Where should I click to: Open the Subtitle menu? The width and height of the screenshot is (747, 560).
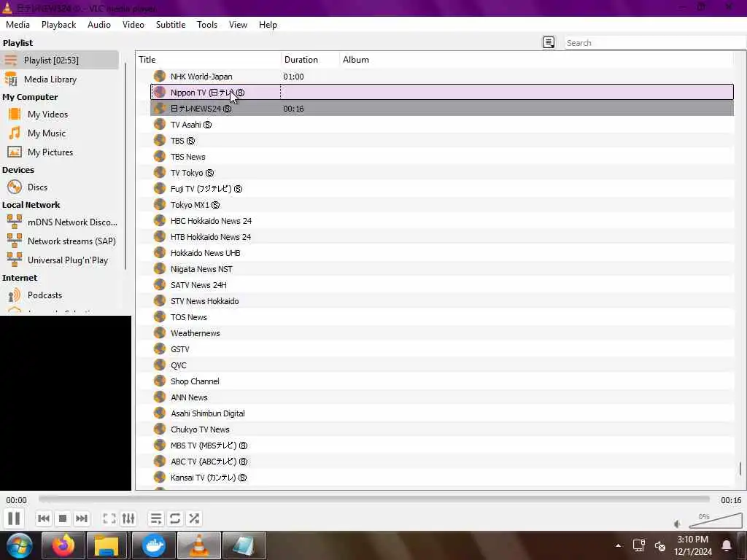(x=171, y=25)
